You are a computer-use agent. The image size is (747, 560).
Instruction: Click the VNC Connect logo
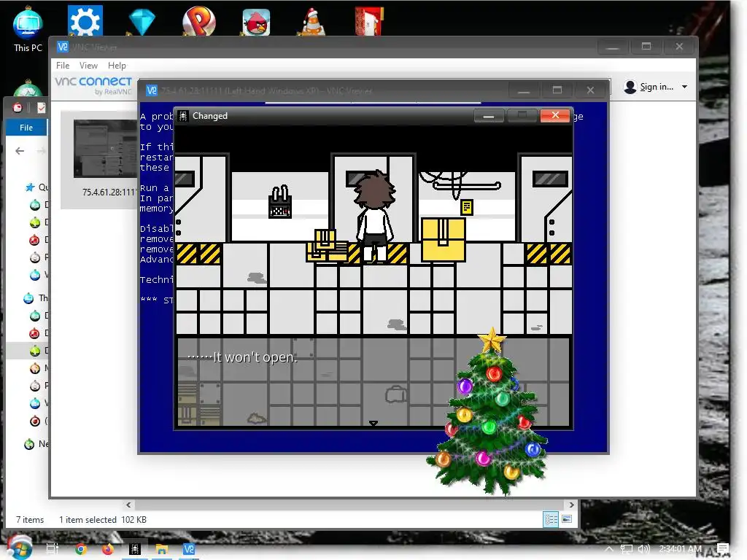tap(93, 85)
